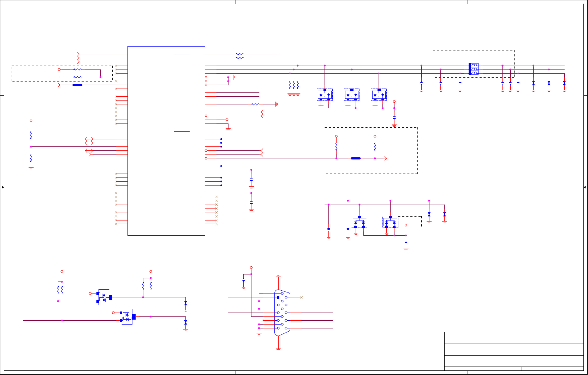This screenshot has height=375, width=588.
Task: Select the lower resistor inside the upper-left dashed box
Action: 77,77
